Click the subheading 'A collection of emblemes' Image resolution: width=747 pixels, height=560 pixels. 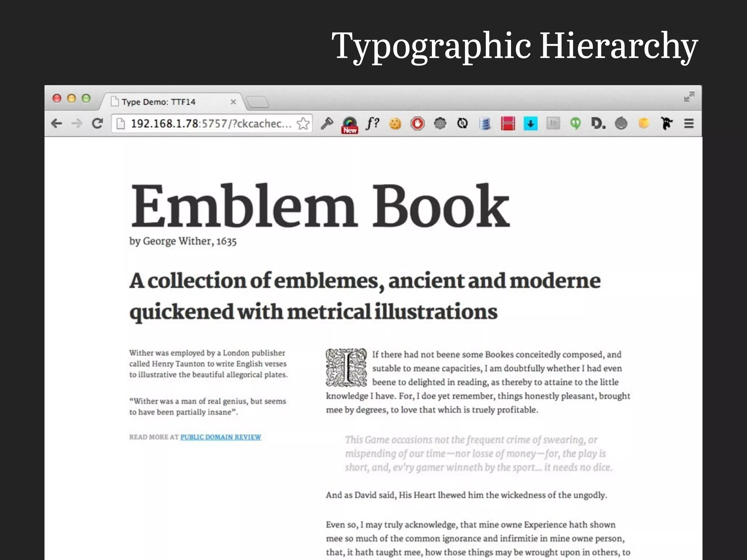coord(365,296)
